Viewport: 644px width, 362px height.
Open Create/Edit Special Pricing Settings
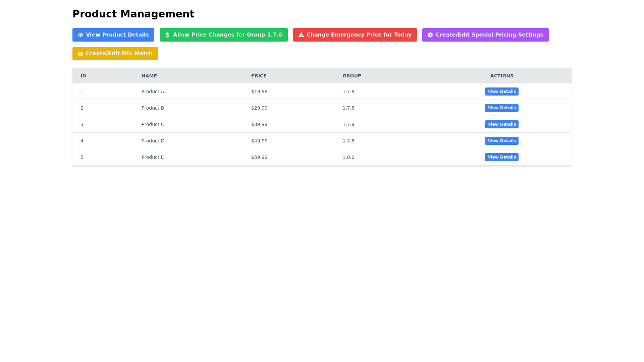(x=485, y=35)
